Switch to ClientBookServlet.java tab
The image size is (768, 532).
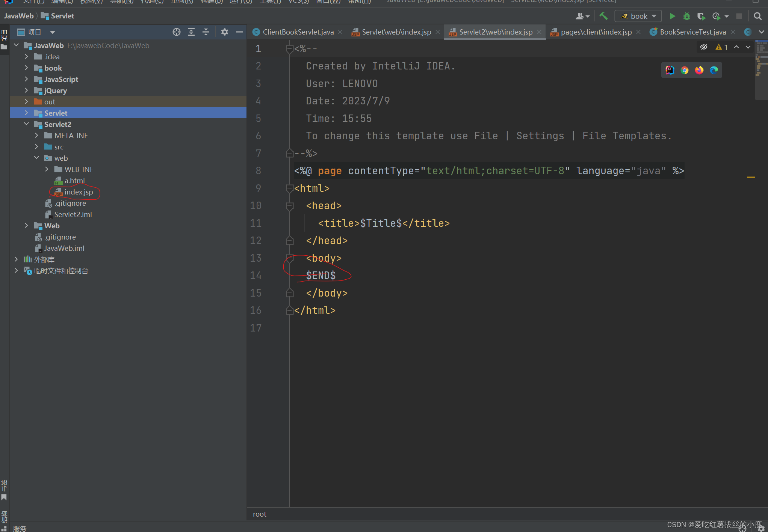point(298,32)
